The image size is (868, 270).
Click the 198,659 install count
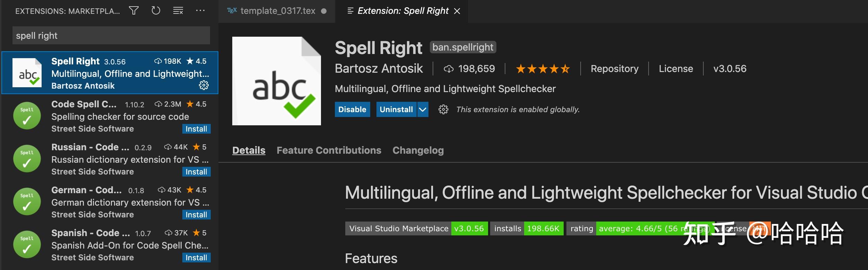coord(469,69)
